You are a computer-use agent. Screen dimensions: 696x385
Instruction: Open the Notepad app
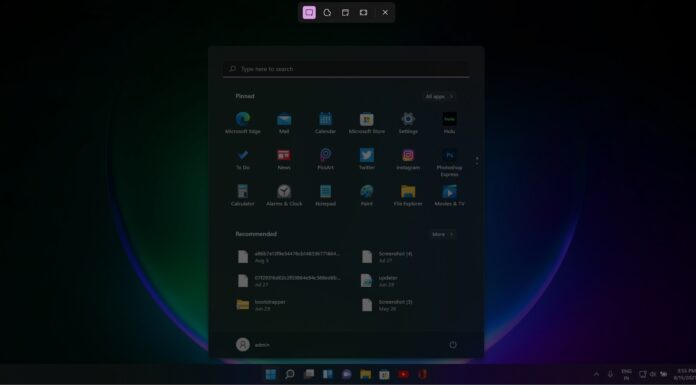coord(325,195)
